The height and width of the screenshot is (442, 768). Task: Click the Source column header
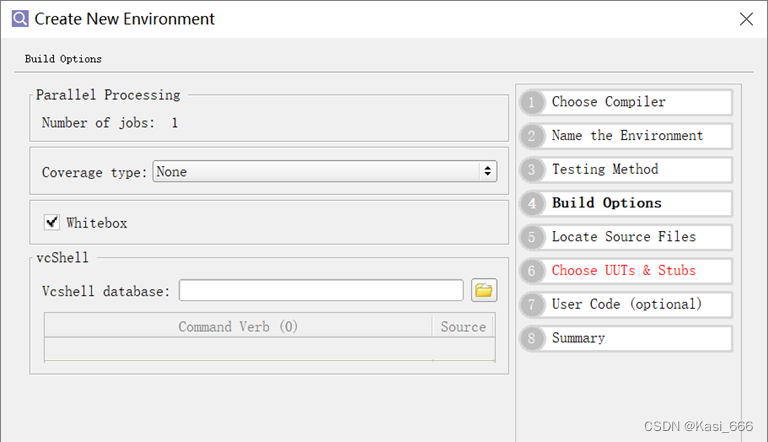[463, 327]
